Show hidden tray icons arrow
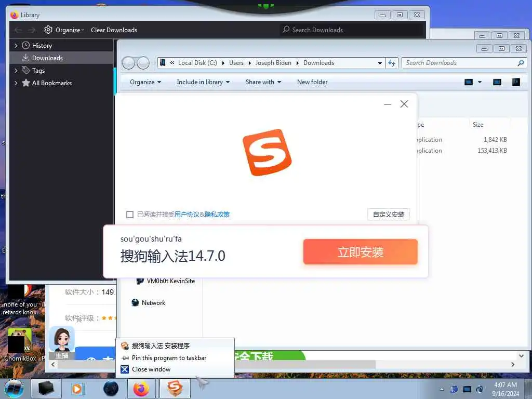The width and height of the screenshot is (532, 399). 442,389
